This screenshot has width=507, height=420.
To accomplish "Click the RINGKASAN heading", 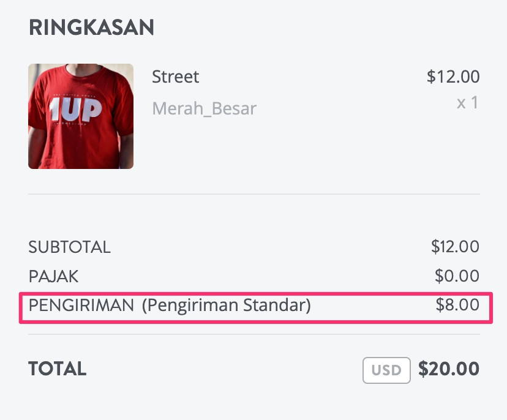I will click(x=91, y=27).
